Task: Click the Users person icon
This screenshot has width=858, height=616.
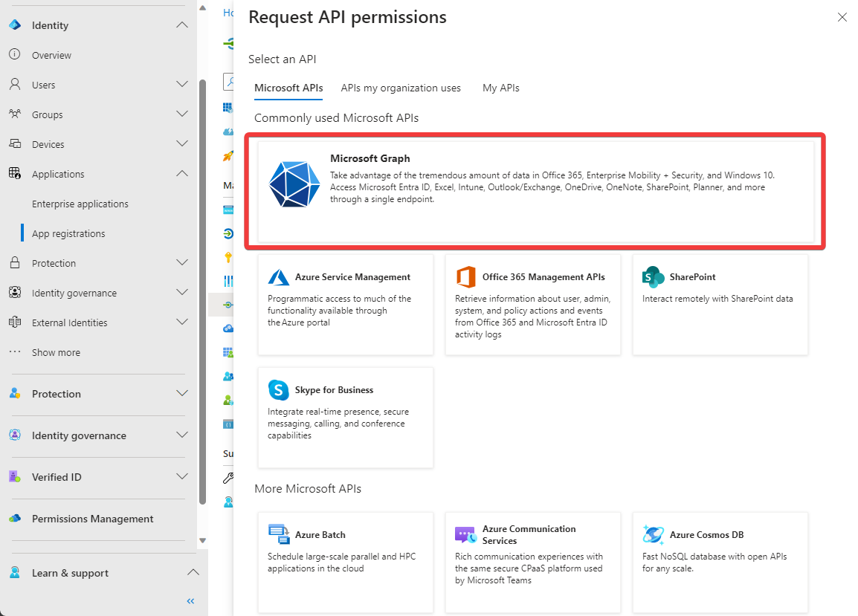Action: pyautogui.click(x=15, y=84)
